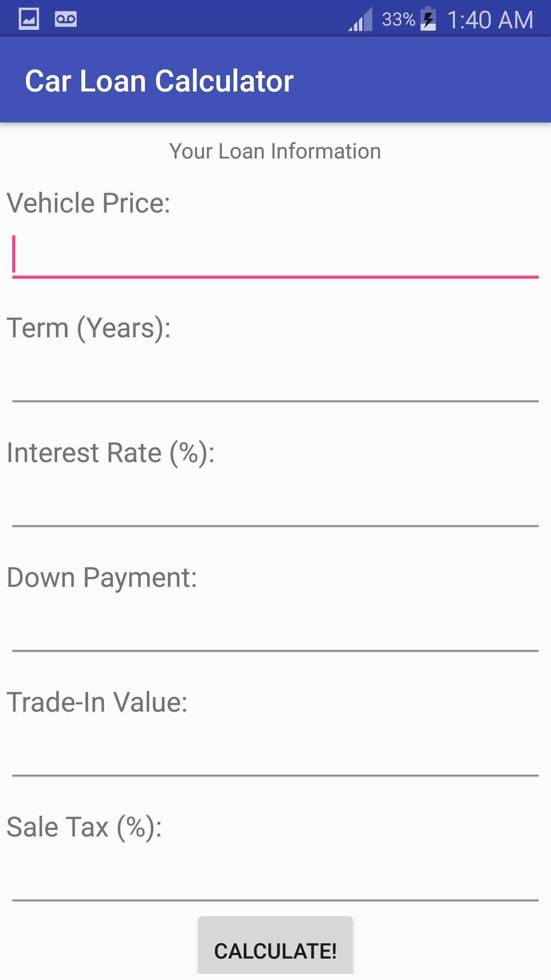Tap the Down Payment input field

click(x=275, y=630)
